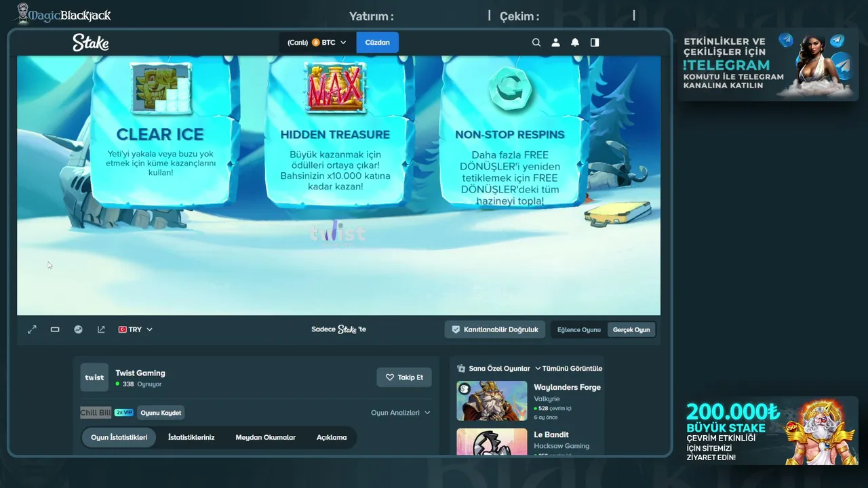Click the Çekim label in header

pyautogui.click(x=519, y=16)
